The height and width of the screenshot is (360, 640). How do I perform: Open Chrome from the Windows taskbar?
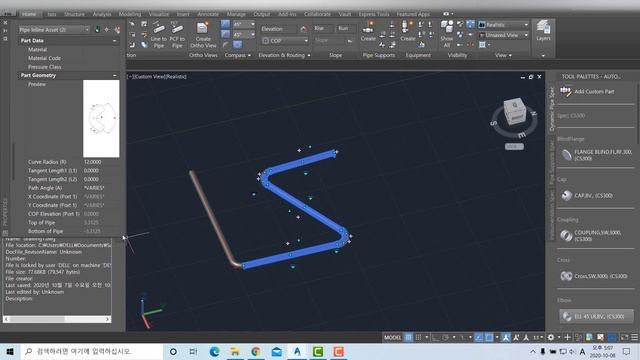tap(256, 351)
